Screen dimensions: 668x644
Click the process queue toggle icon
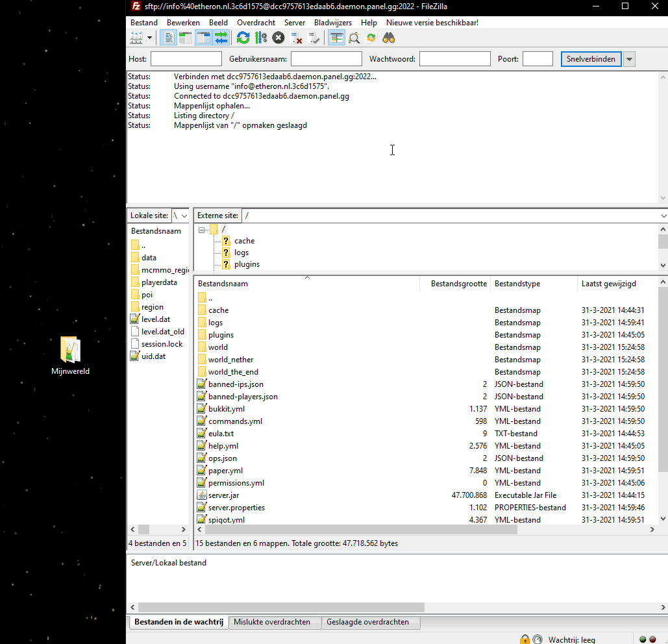tap(260, 38)
